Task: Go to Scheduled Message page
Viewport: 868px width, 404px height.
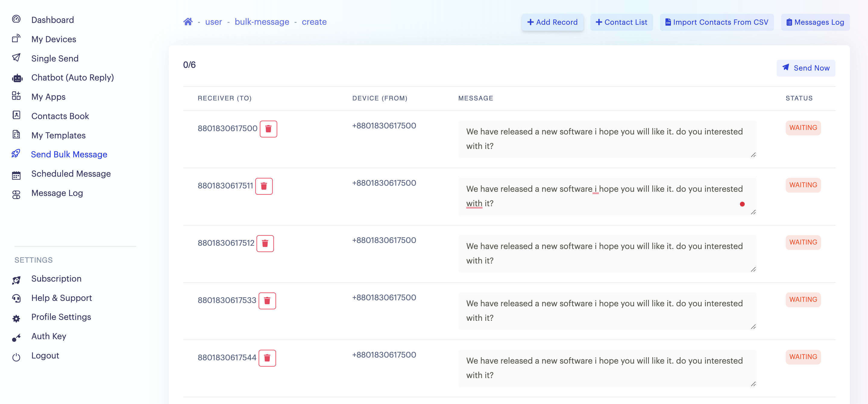Action: [x=71, y=174]
